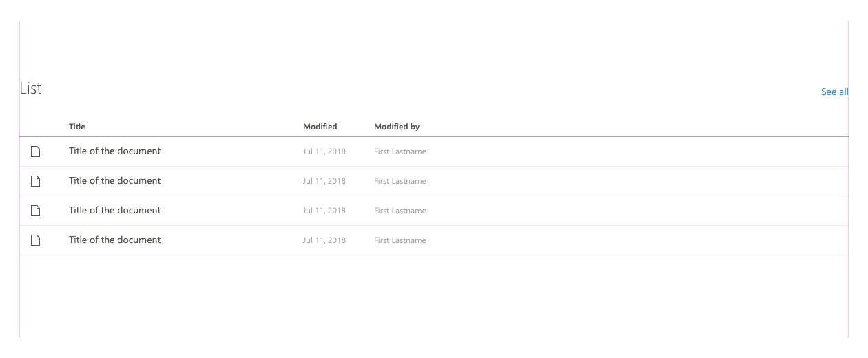868x358 pixels.
Task: Click the document icon in the fourth row
Action: pyautogui.click(x=36, y=240)
